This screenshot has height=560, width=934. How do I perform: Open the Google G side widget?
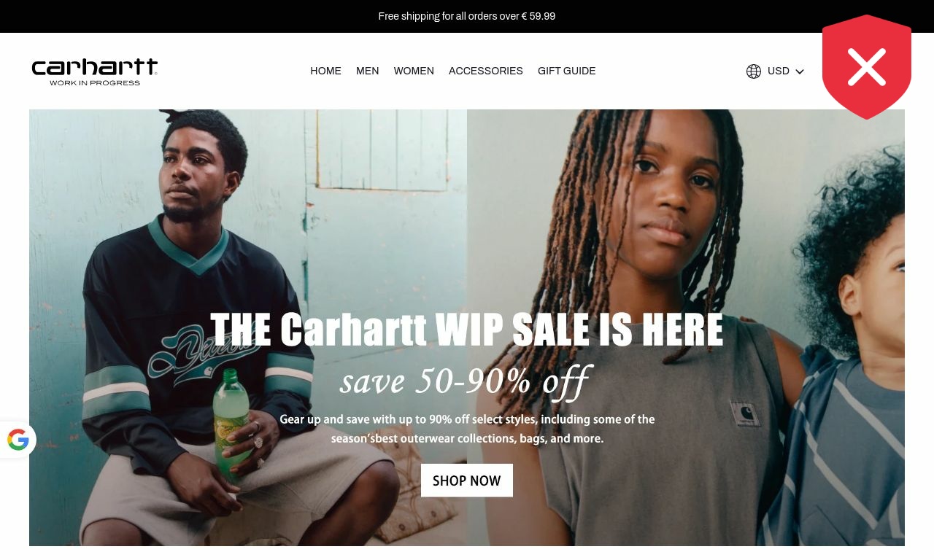click(x=18, y=440)
